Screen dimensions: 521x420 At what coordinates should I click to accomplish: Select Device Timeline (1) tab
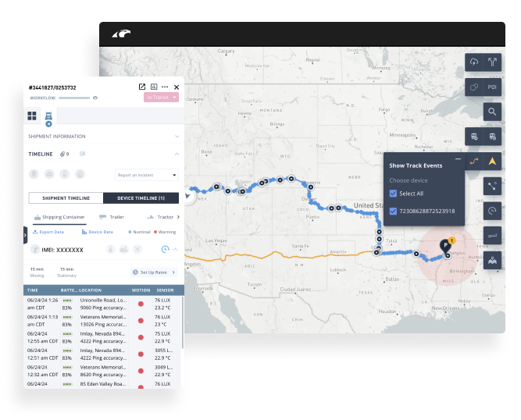(141, 198)
